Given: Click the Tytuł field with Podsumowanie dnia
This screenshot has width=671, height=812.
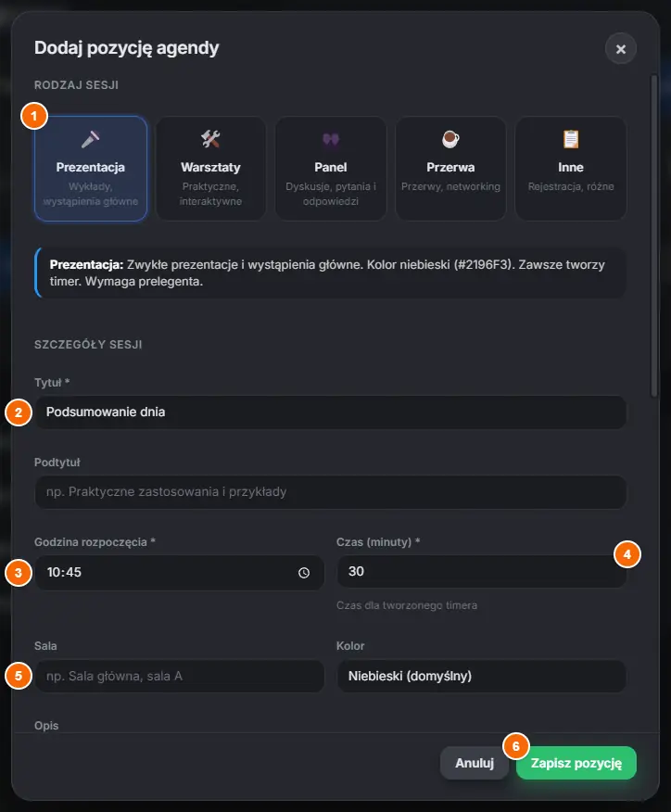Looking at the screenshot, I should (330, 412).
